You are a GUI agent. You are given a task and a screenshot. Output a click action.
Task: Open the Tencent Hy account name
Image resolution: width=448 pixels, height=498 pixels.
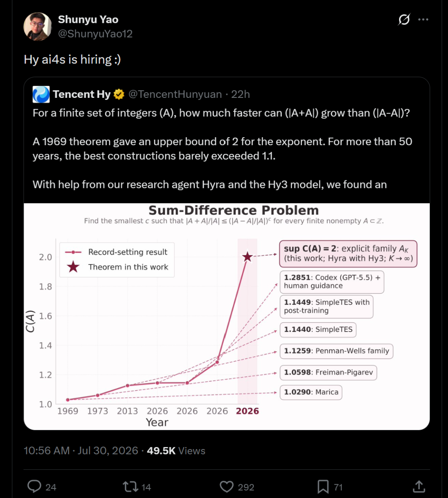coord(82,95)
